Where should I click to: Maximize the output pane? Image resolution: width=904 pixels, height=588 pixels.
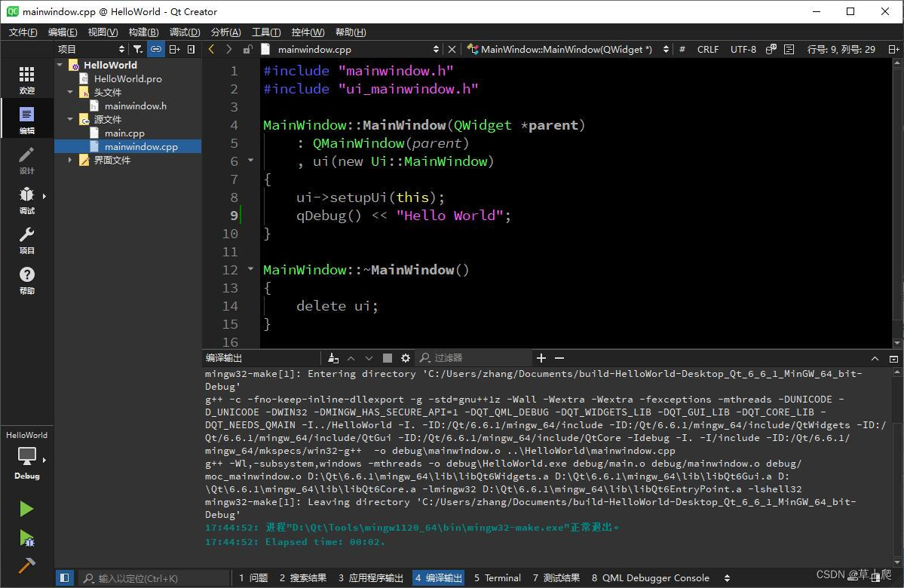(893, 359)
